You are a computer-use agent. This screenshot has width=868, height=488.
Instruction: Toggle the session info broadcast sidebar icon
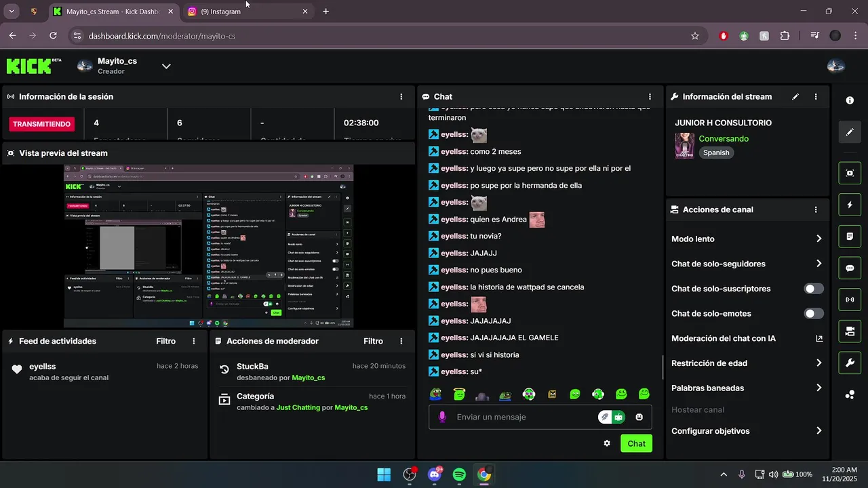pos(850,300)
